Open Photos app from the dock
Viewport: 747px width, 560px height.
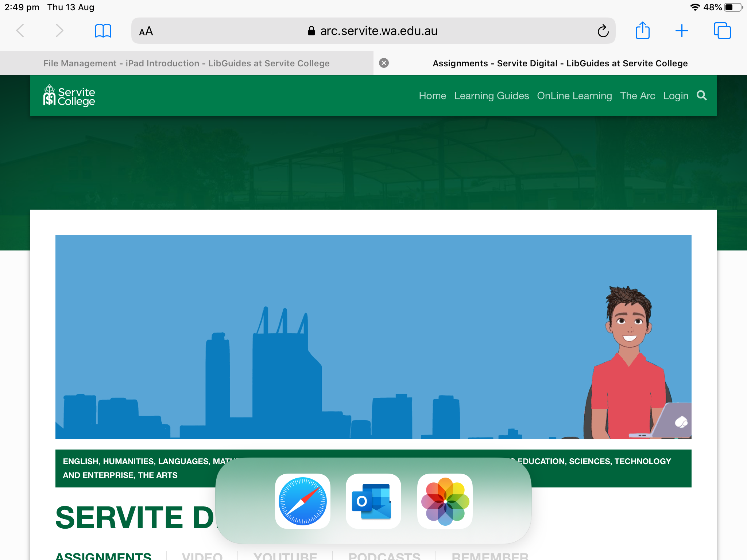point(445,501)
